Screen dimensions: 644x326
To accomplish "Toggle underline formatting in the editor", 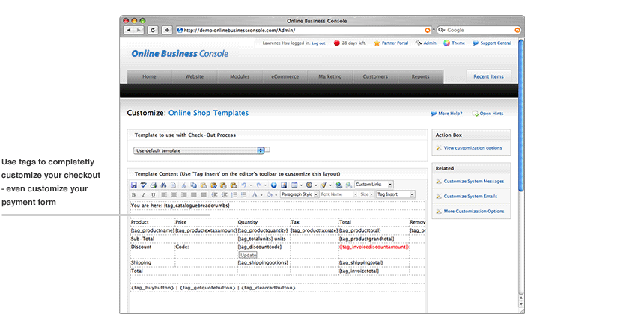I will tap(152, 194).
